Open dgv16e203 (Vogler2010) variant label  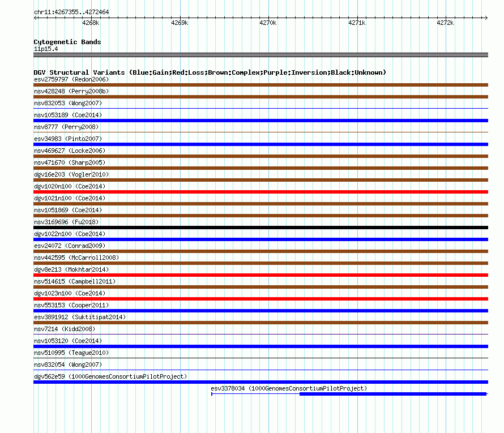coord(71,174)
